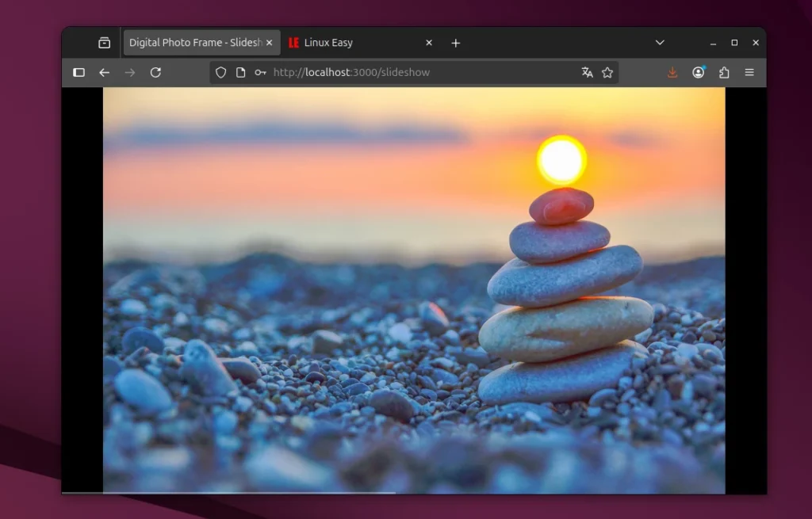
Task: Select the Digital Photo Frame tab
Action: 194,43
